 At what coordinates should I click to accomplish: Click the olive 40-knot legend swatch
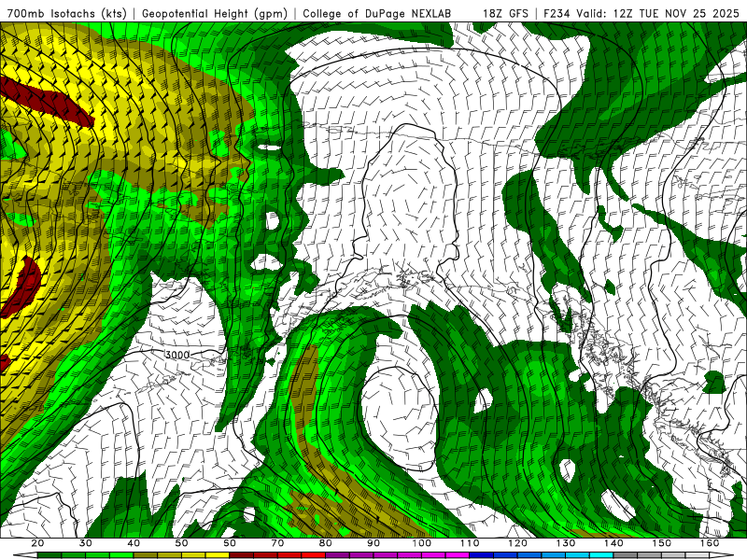tap(146, 555)
